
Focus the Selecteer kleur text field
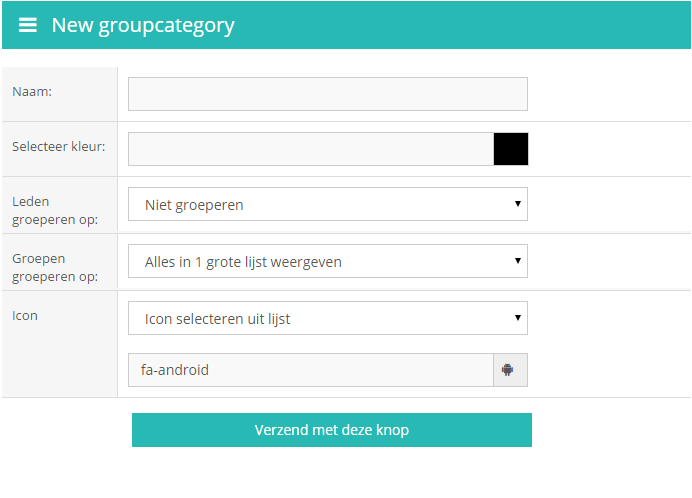tap(311, 149)
